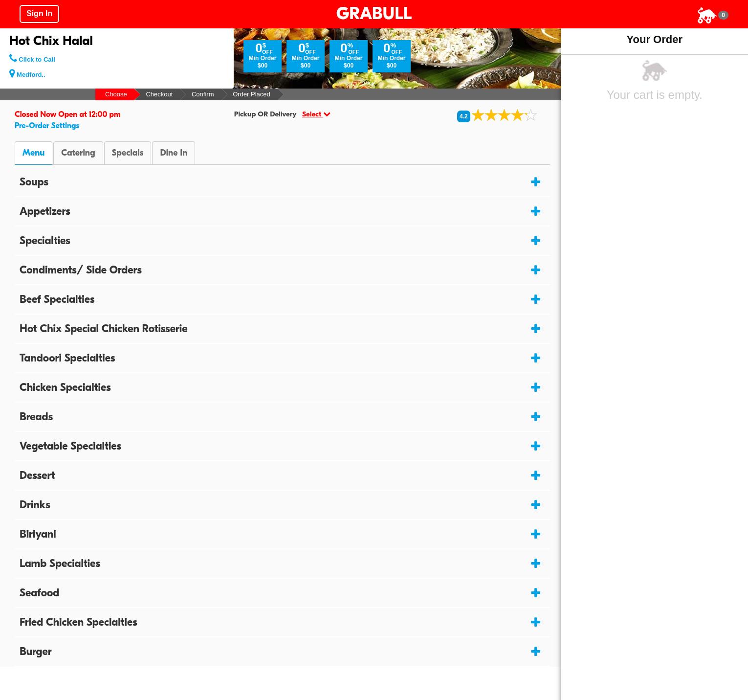Click the GRABULL logo in header

click(x=374, y=14)
